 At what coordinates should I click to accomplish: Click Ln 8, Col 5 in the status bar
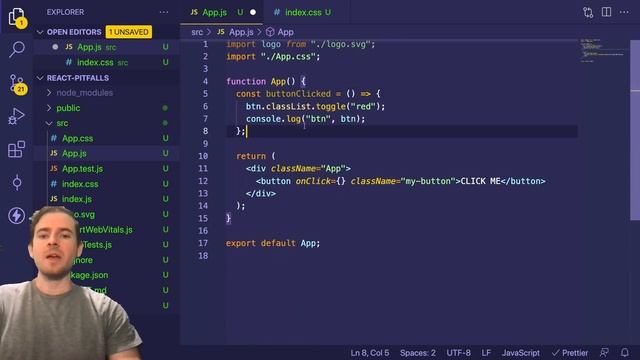pyautogui.click(x=370, y=353)
